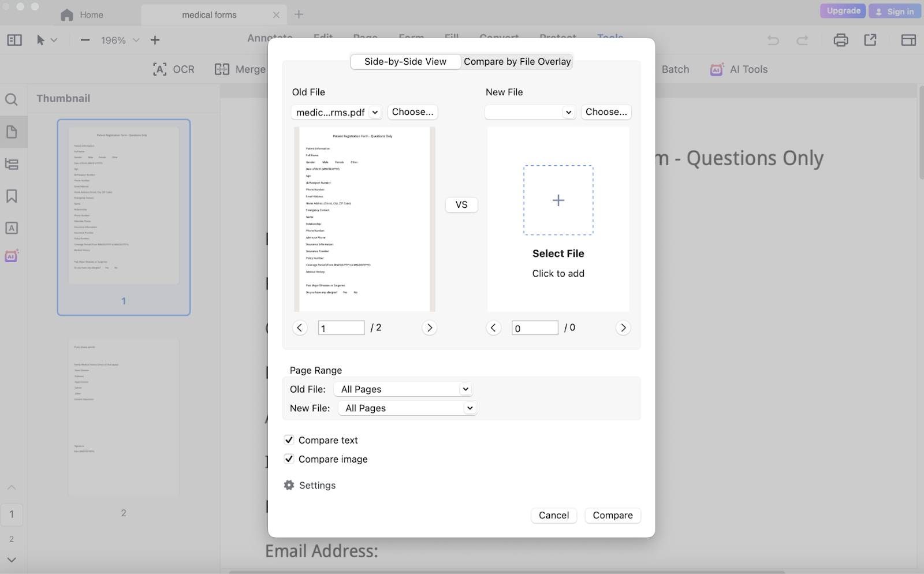The width and height of the screenshot is (924, 574).
Task: Open the New File empty dropdown
Action: (x=530, y=112)
